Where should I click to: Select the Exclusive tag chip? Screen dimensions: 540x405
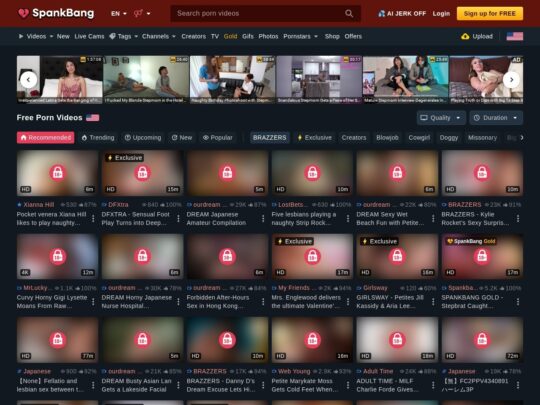point(314,137)
